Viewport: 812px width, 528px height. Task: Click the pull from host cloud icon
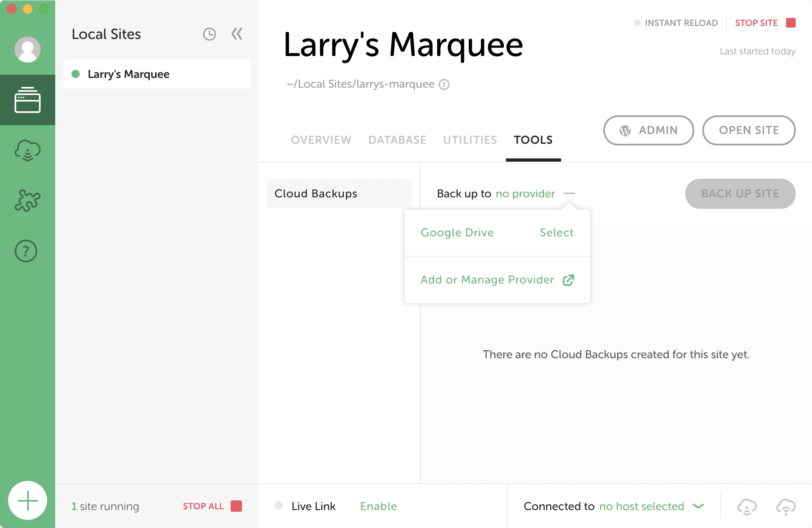(747, 507)
